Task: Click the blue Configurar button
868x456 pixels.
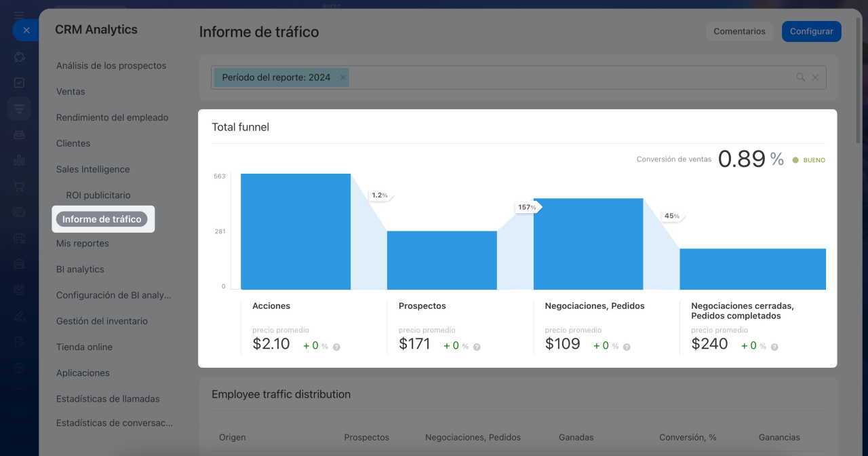Action: [x=812, y=31]
